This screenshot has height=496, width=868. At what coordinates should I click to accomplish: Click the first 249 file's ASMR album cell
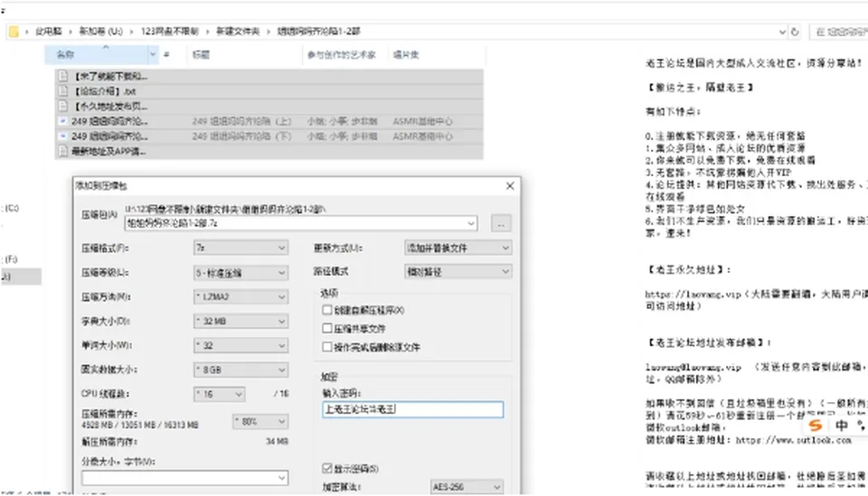422,121
